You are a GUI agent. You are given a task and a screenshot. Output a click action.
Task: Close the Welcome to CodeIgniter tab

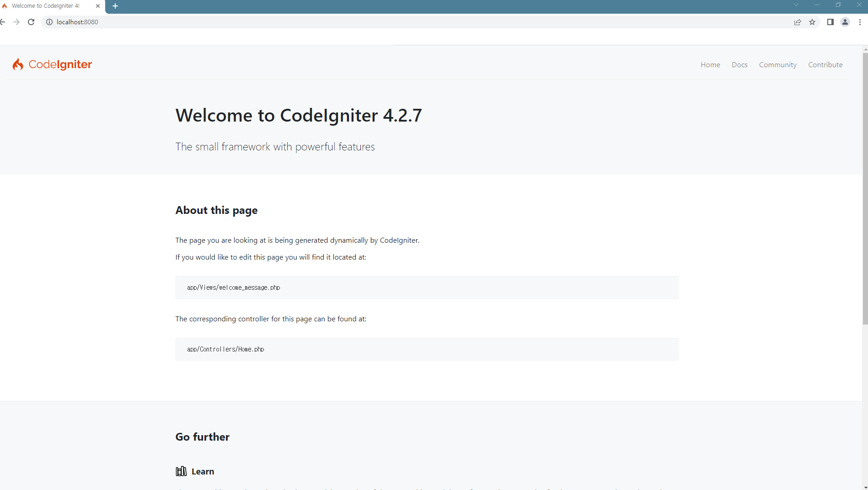click(98, 6)
